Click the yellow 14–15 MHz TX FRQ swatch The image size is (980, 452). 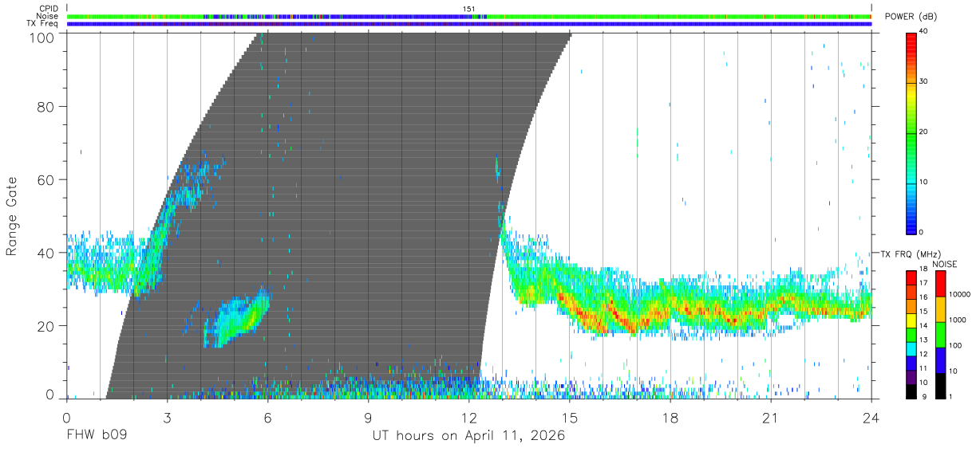911,320
